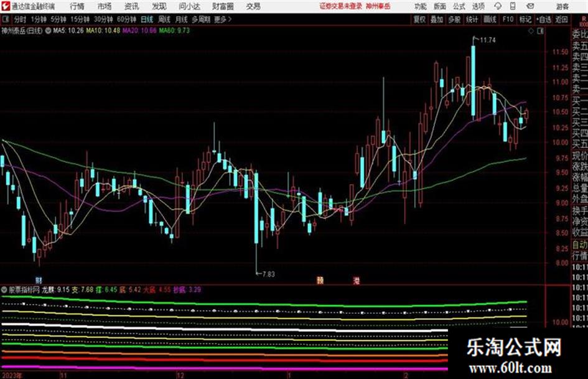The image size is (588, 379).
Task: Open the 版面 menu
Action: (x=439, y=6)
